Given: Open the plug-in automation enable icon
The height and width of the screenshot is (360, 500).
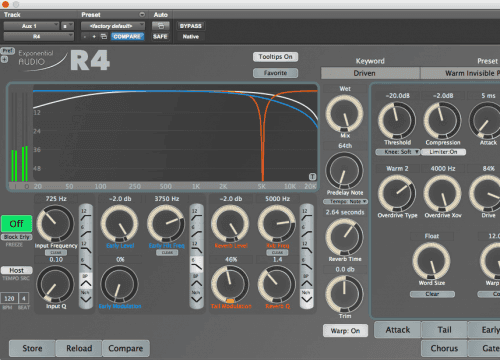Looking at the screenshot, I should pos(161,26).
